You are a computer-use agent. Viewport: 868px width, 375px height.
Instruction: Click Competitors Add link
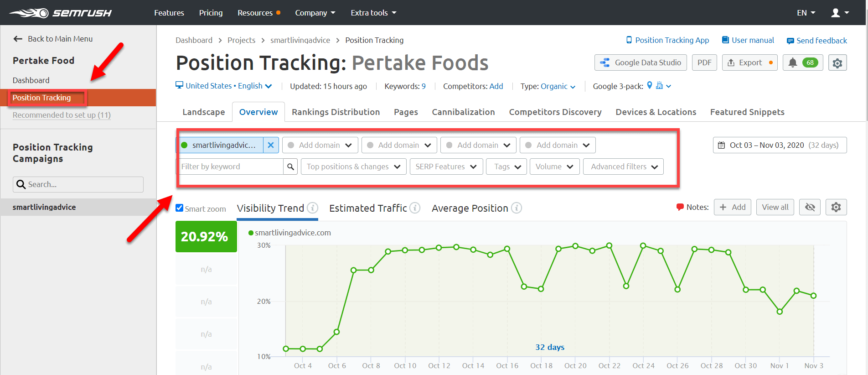[x=496, y=86]
